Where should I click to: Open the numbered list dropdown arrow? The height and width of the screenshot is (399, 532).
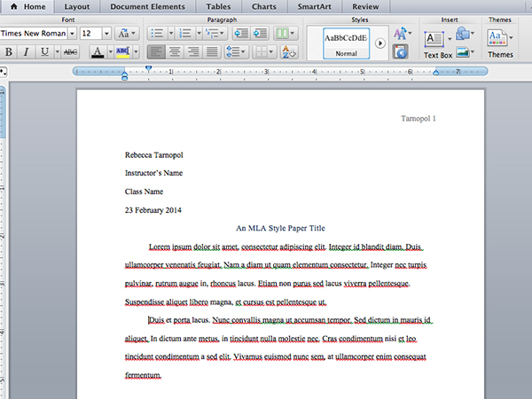[199, 34]
